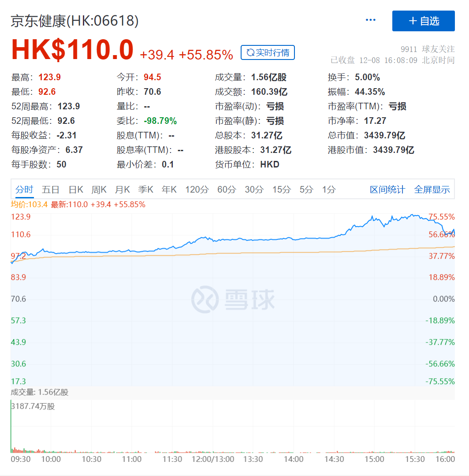
Task: Toggle 实时行情 real-time quotes
Action: 268,52
